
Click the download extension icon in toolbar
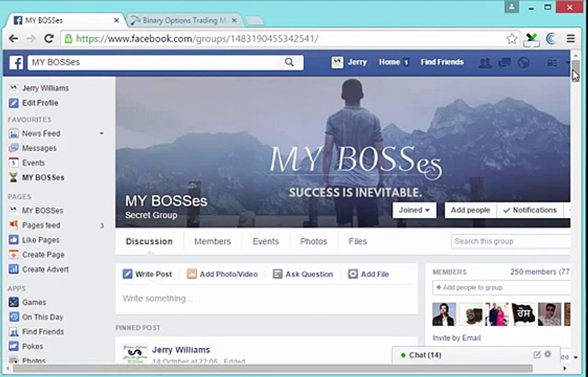click(x=532, y=39)
